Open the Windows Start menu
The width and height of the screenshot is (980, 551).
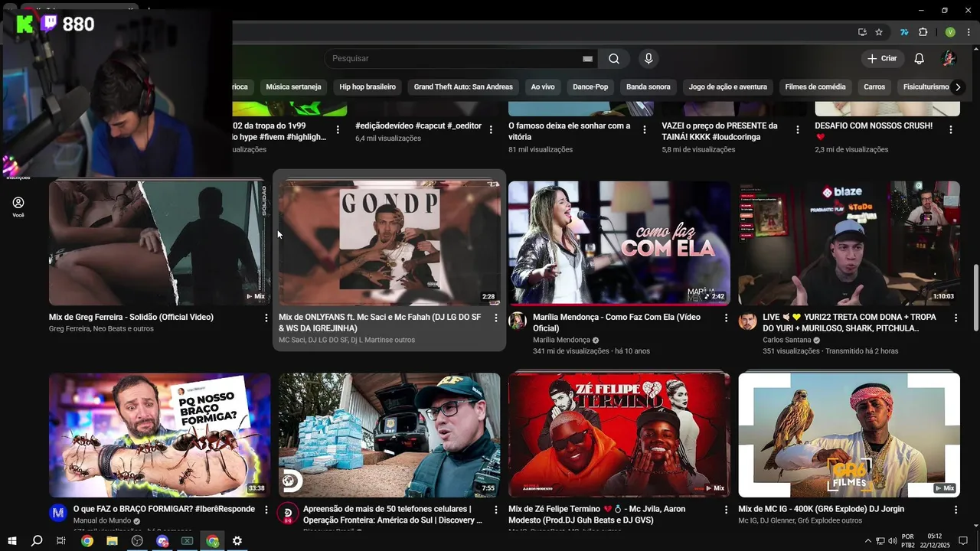point(11,541)
